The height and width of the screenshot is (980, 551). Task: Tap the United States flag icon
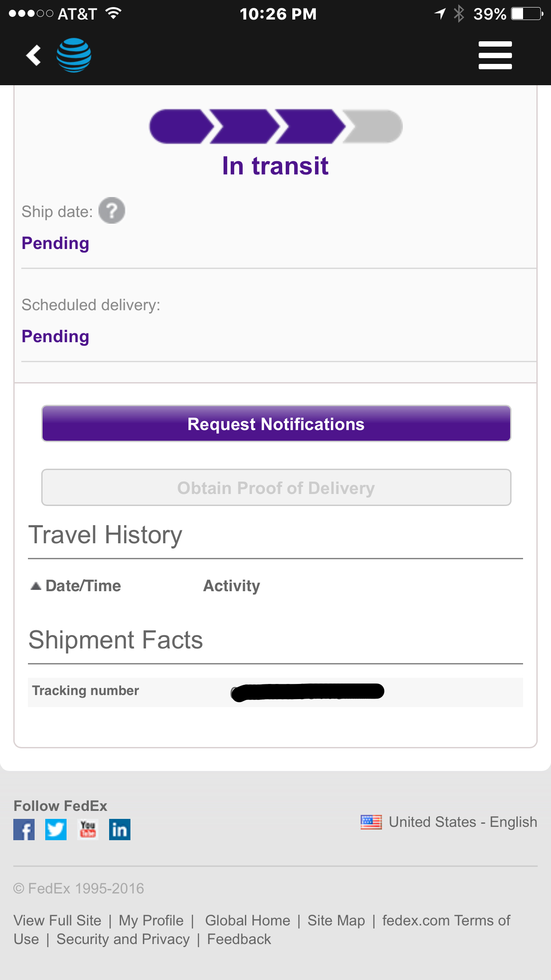[x=371, y=822]
